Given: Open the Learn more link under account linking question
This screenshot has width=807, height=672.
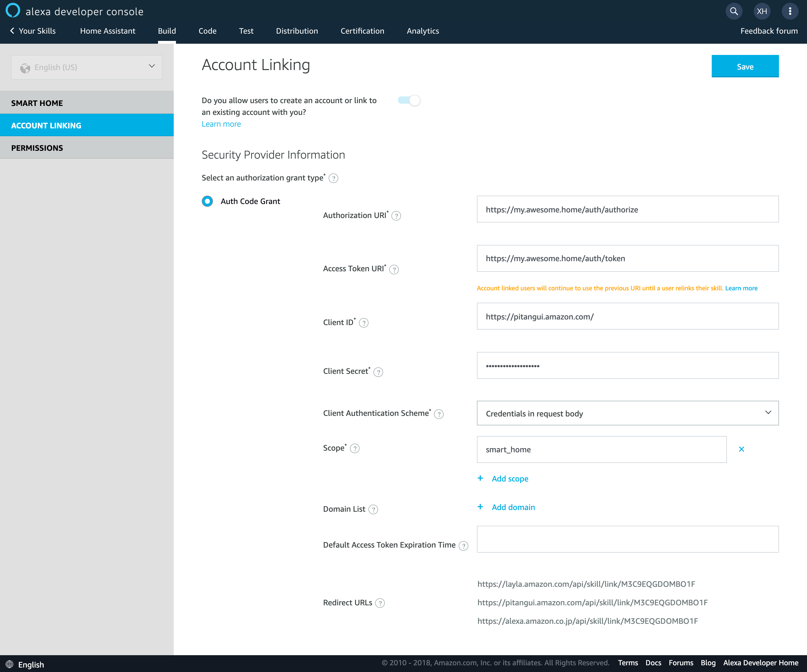Looking at the screenshot, I should pyautogui.click(x=221, y=124).
